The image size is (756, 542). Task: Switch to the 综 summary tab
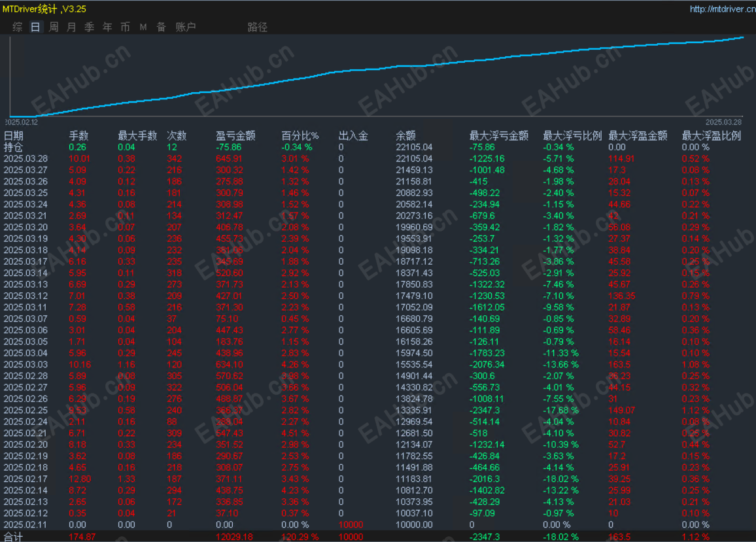18,27
